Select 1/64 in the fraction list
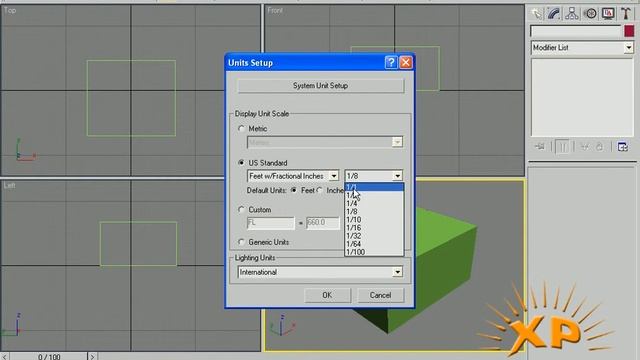640x360 pixels. pos(374,244)
